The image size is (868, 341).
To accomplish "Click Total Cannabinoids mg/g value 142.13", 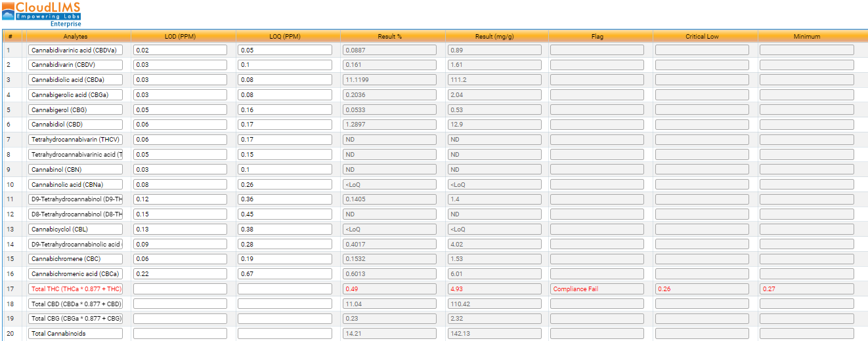I will coord(494,334).
